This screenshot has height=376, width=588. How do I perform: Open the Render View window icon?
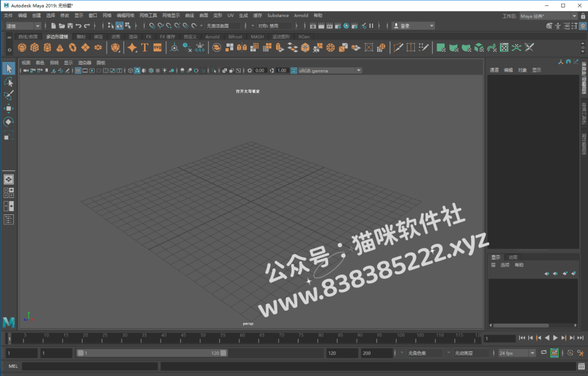(x=313, y=26)
